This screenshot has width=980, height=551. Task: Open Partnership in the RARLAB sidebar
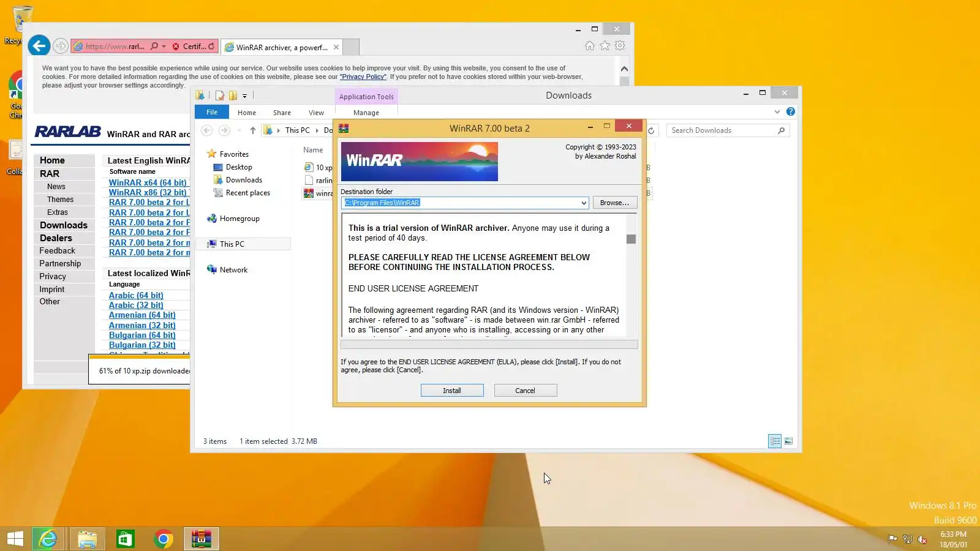click(60, 264)
